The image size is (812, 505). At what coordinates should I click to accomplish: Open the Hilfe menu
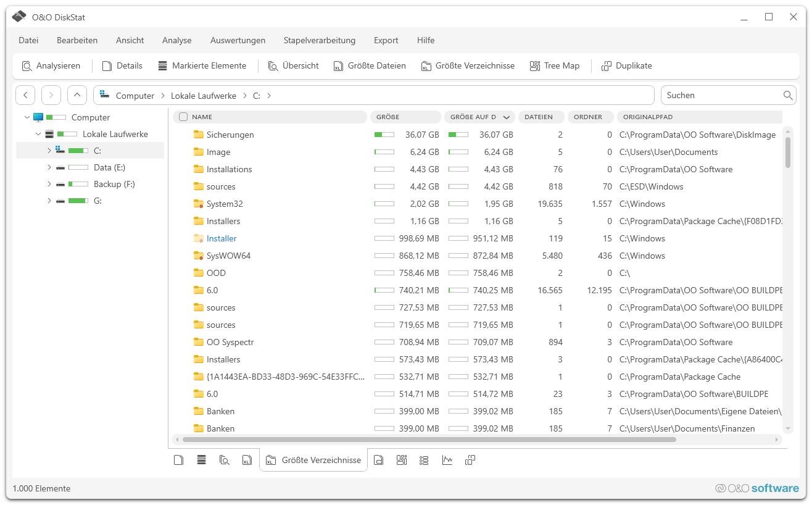click(x=426, y=40)
